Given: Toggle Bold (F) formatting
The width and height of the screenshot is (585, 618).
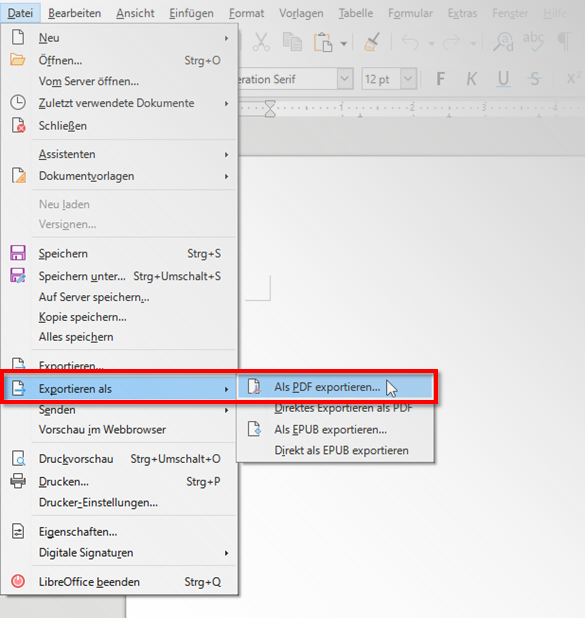Looking at the screenshot, I should pos(441,79).
